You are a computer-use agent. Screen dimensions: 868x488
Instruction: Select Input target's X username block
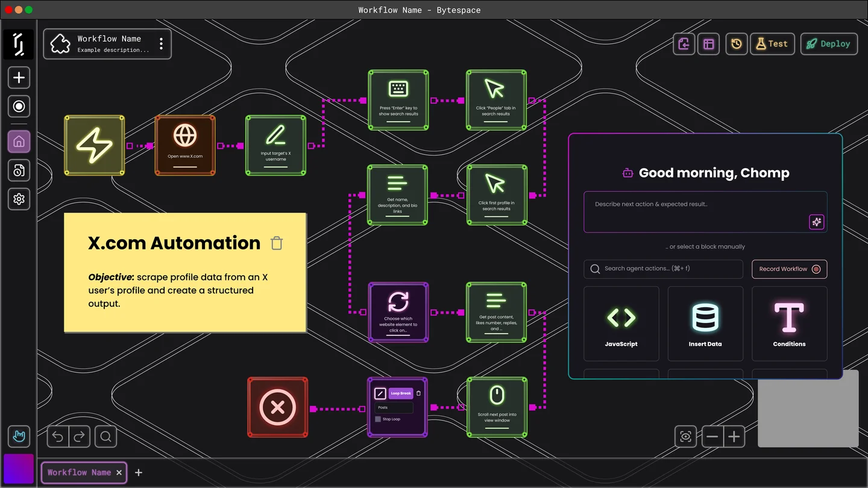coord(275,146)
